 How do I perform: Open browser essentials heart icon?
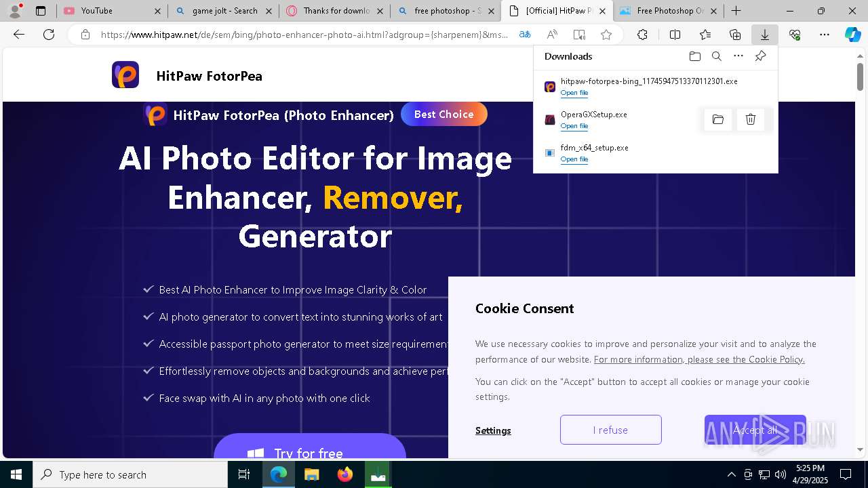(795, 35)
